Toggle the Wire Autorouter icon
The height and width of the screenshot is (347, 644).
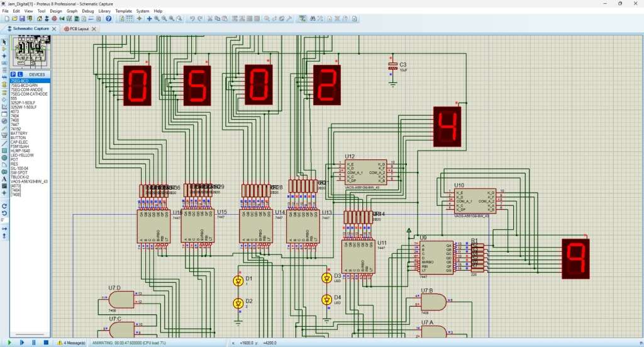[303, 18]
